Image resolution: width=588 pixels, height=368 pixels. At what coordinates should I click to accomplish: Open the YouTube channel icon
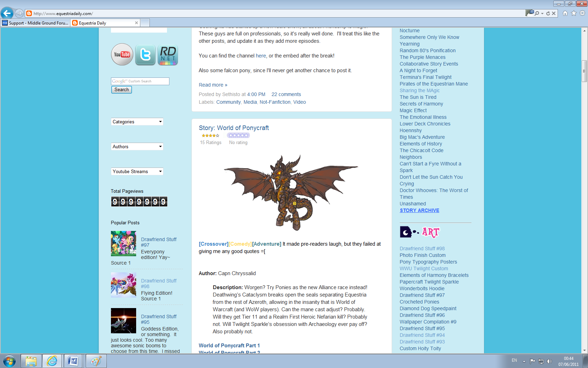tap(122, 54)
